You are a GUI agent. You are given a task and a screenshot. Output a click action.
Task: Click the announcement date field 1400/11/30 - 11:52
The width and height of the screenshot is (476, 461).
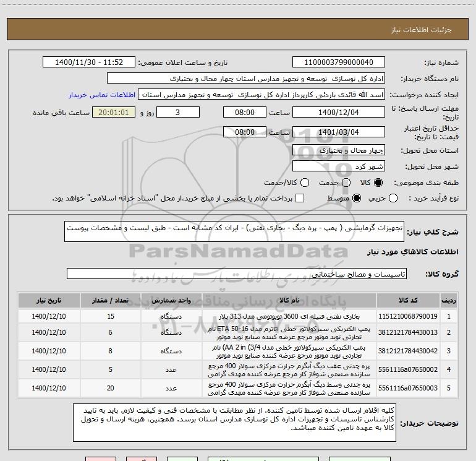pyautogui.click(x=89, y=62)
